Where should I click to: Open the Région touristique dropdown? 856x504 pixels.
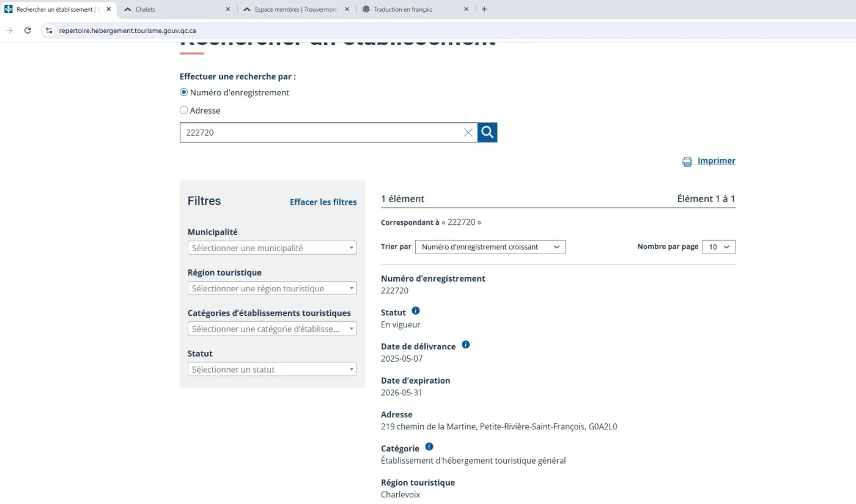tap(272, 288)
